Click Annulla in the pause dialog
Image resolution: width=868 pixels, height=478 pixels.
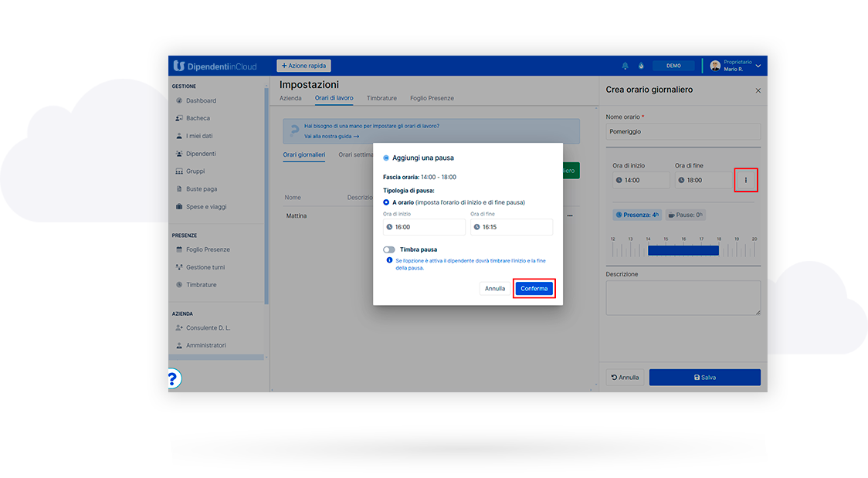494,289
